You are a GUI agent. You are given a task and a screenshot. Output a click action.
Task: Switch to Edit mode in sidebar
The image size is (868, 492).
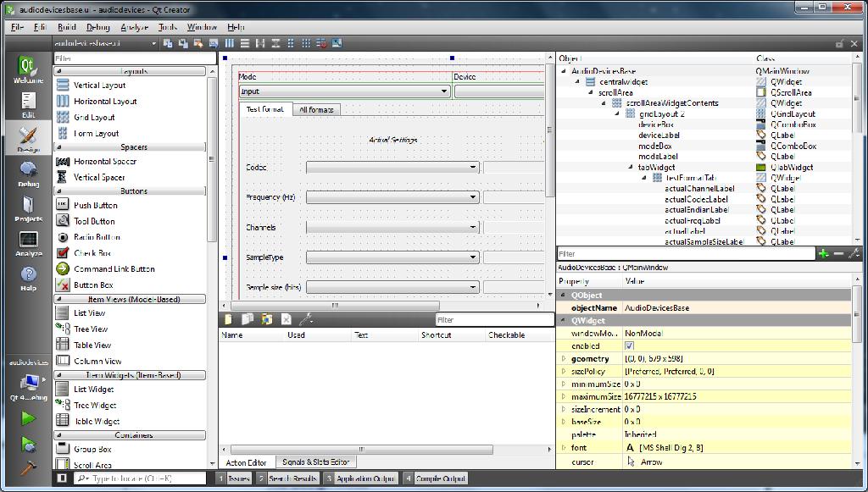[x=28, y=104]
